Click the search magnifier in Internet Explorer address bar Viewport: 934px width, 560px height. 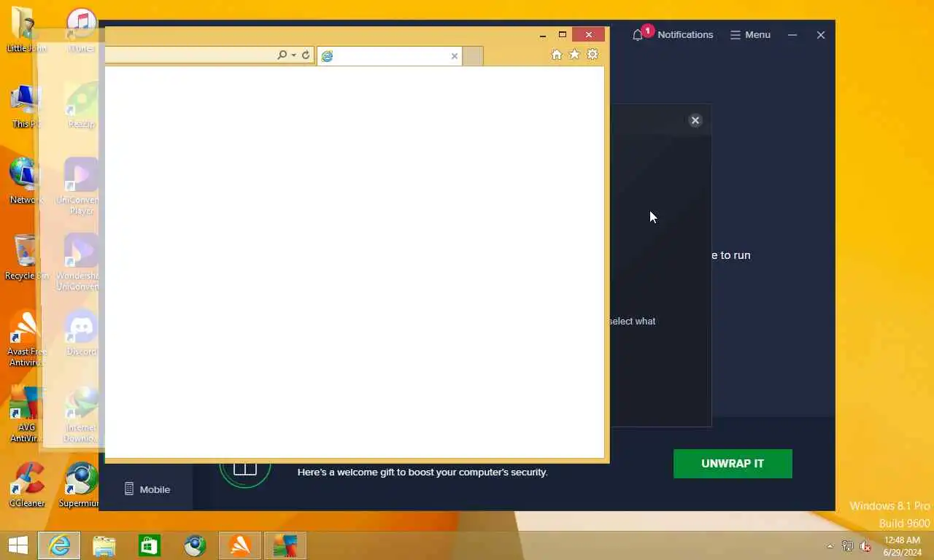coord(282,55)
